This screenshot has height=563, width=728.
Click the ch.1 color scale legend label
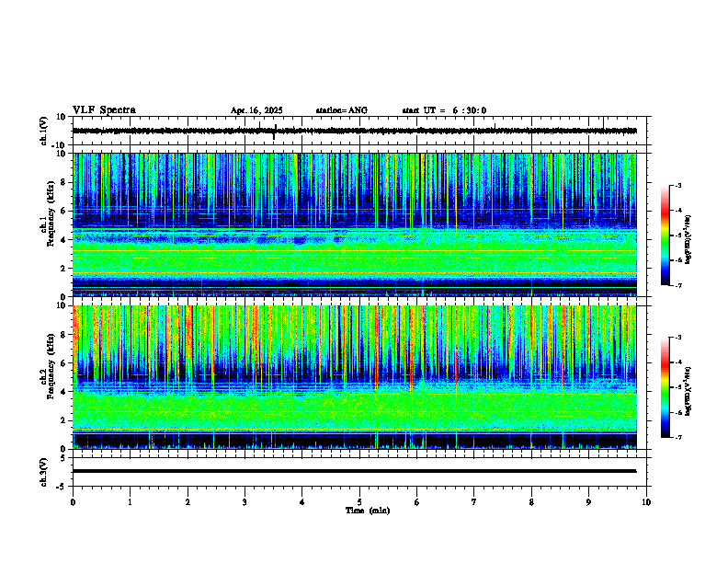pyautogui.click(x=688, y=240)
